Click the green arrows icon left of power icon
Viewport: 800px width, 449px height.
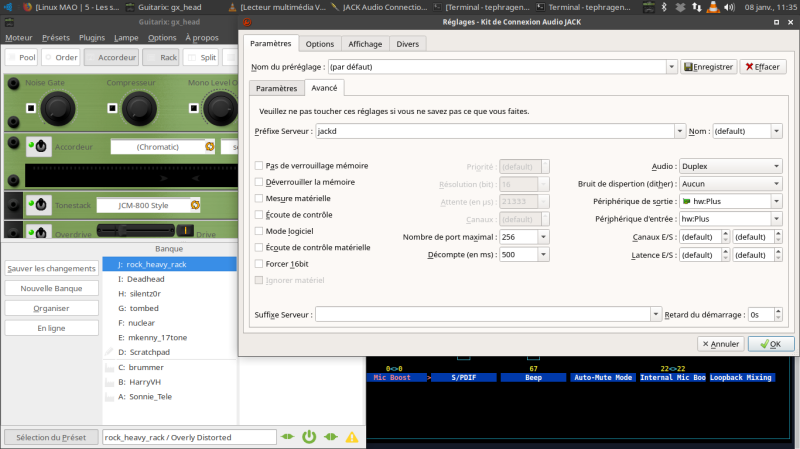pyautogui.click(x=287, y=437)
